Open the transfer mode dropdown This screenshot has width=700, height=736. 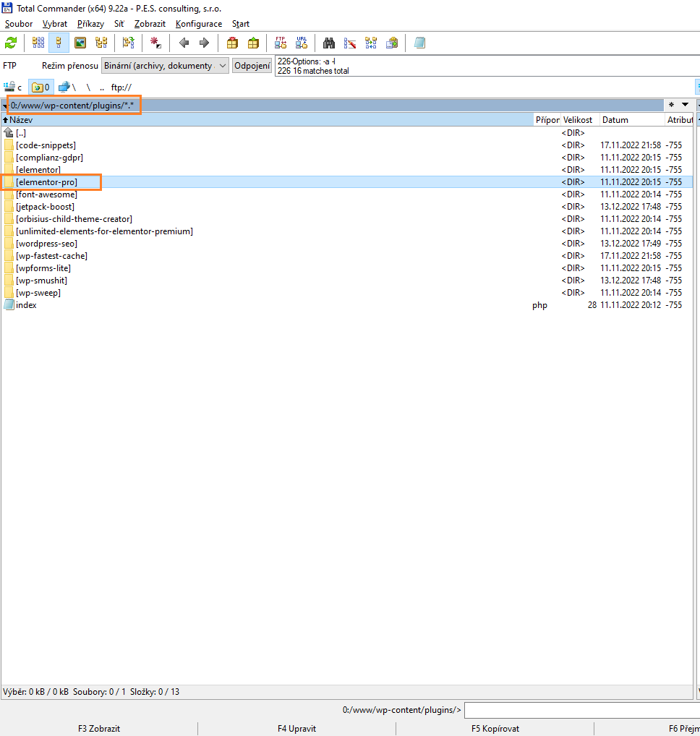[x=166, y=66]
